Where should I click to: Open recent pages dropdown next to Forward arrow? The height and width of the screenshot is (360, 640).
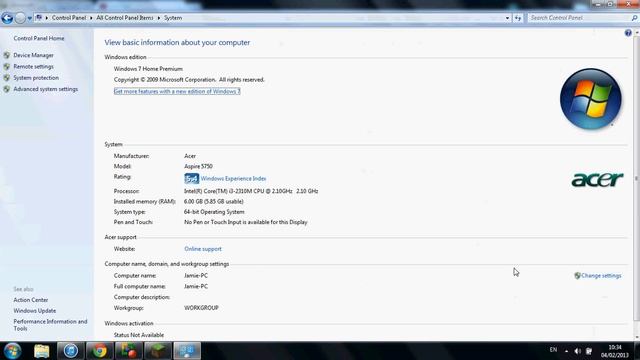pos(29,18)
